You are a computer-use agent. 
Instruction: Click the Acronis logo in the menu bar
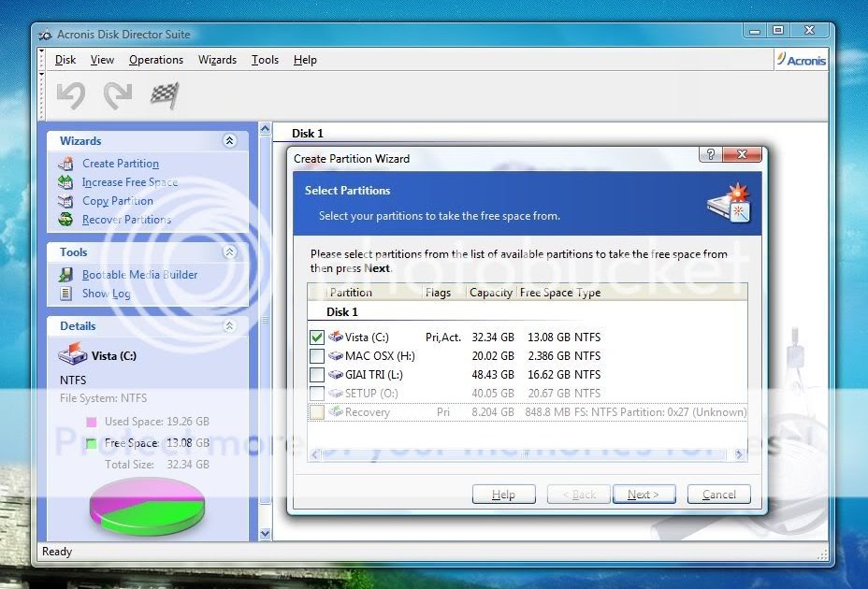801,60
